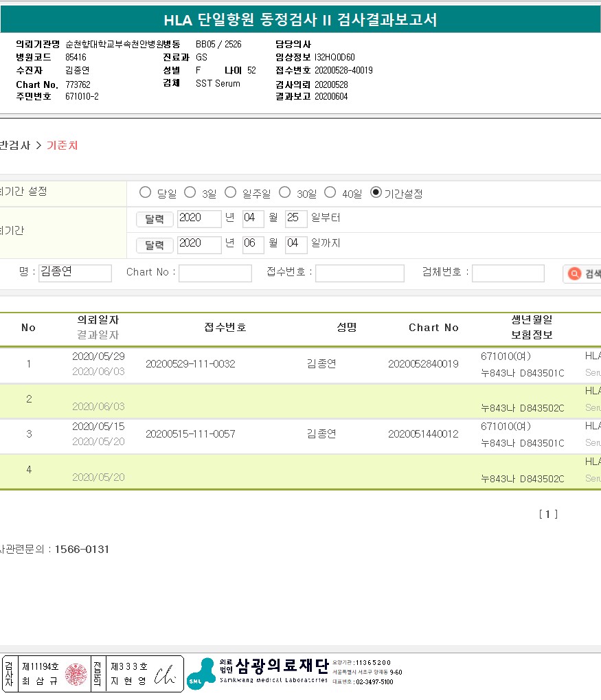Click the search magnifier icon button

click(x=575, y=274)
